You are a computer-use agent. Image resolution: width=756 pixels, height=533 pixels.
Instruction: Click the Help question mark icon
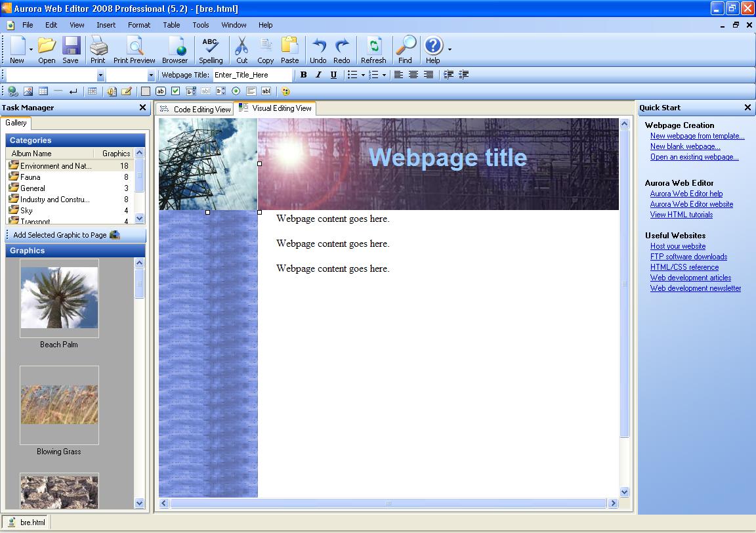coord(433,50)
